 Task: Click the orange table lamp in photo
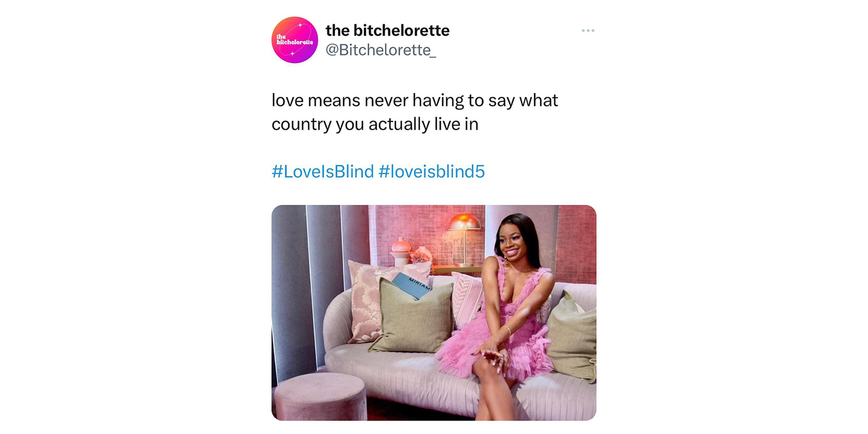465,236
